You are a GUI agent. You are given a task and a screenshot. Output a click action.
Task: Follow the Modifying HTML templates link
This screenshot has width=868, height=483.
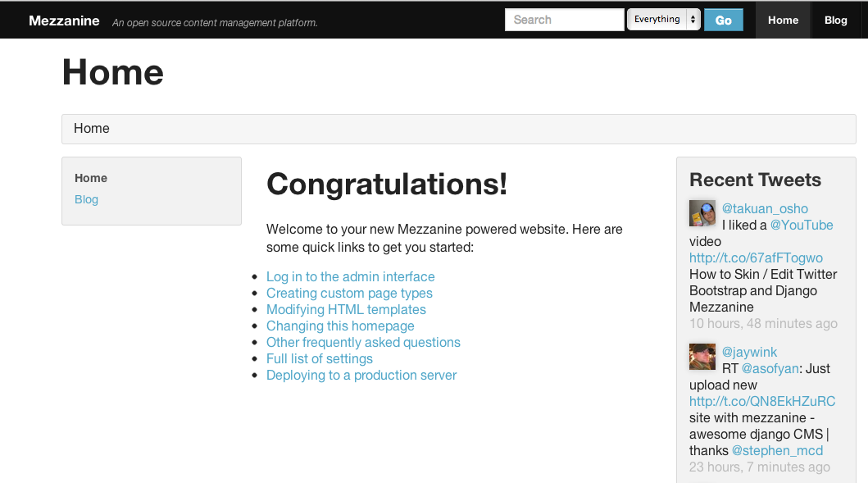point(346,310)
